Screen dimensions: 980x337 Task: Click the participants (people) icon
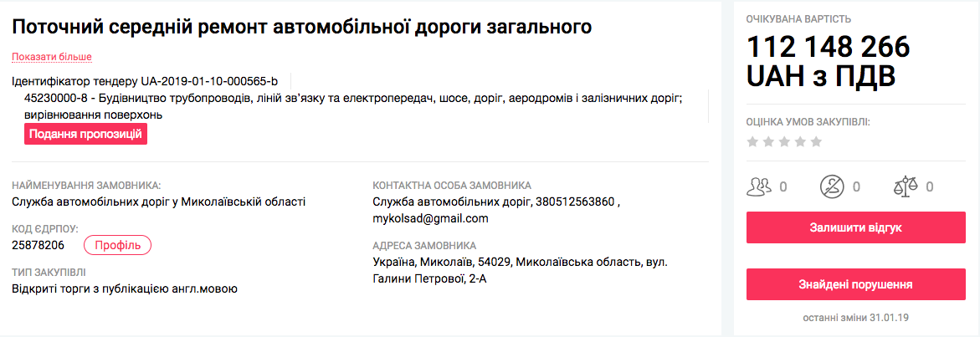758,186
